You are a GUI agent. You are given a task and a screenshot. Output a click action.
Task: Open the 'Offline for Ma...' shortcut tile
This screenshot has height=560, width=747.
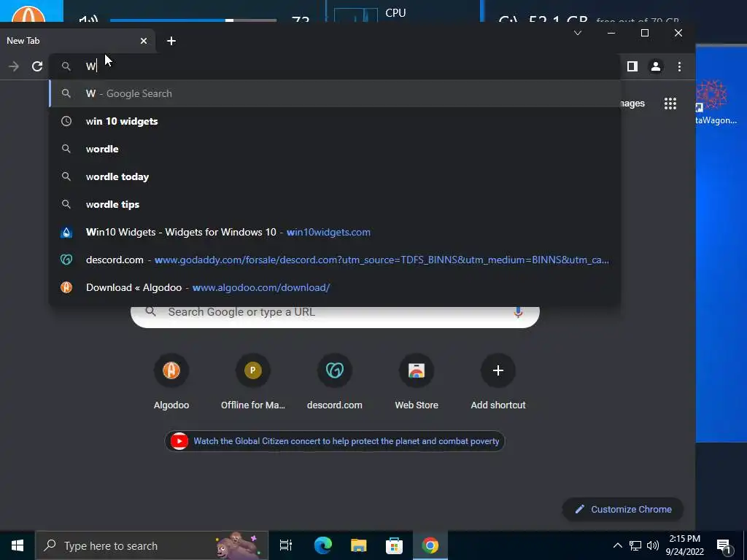[253, 382]
